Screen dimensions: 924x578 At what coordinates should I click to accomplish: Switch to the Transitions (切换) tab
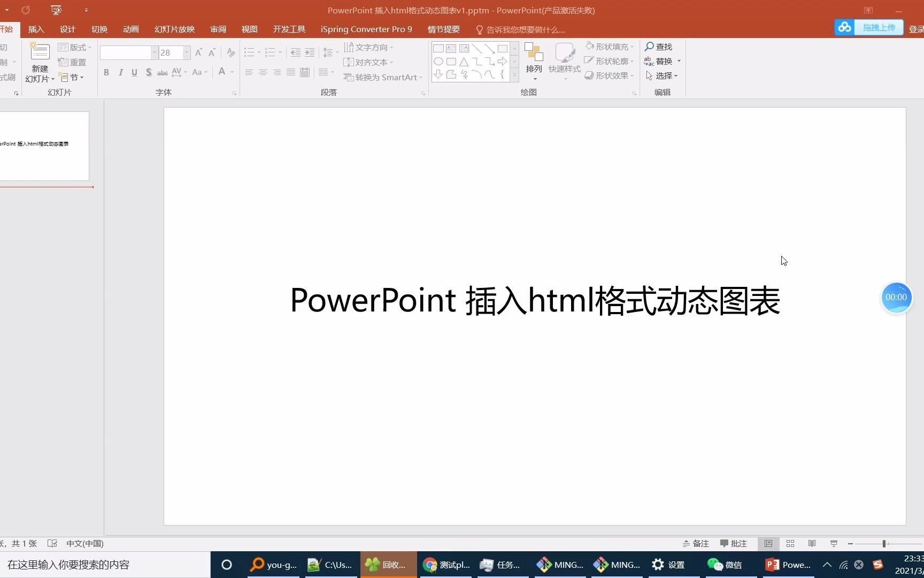pos(99,29)
